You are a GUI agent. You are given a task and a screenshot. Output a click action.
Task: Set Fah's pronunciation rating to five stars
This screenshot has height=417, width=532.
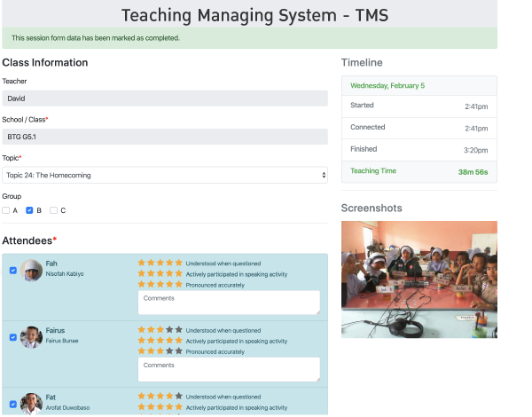coord(179,285)
